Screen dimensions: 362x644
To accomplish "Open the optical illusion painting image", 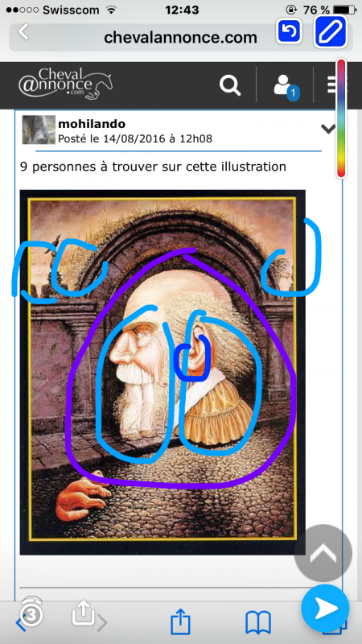I will click(162, 372).
